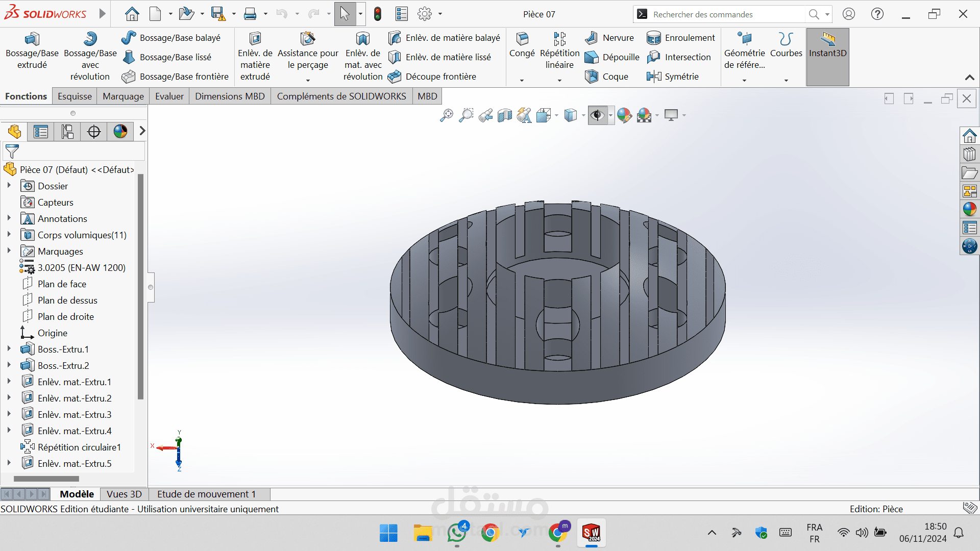The image size is (980, 551).
Task: Click the Zoom to fit magnifier icon
Action: click(x=446, y=116)
